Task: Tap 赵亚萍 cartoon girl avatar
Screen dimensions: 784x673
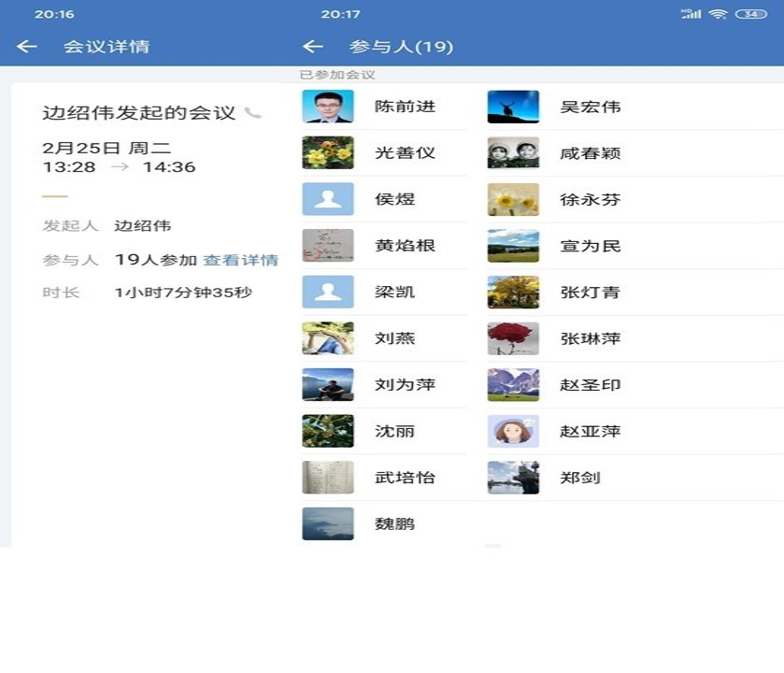Action: tap(513, 431)
